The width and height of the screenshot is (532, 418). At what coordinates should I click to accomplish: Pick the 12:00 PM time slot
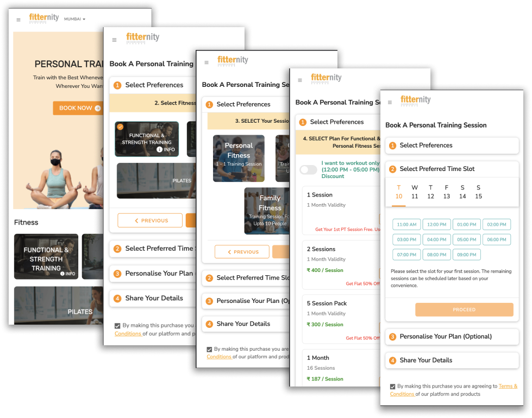pos(437,224)
